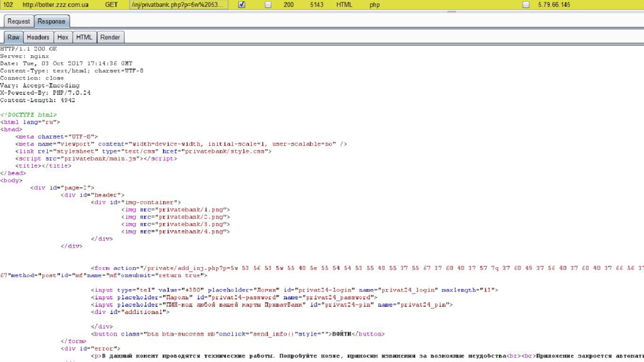Uncheck the checked box after the URL
This screenshot has width=644, height=362.
pyautogui.click(x=241, y=5)
